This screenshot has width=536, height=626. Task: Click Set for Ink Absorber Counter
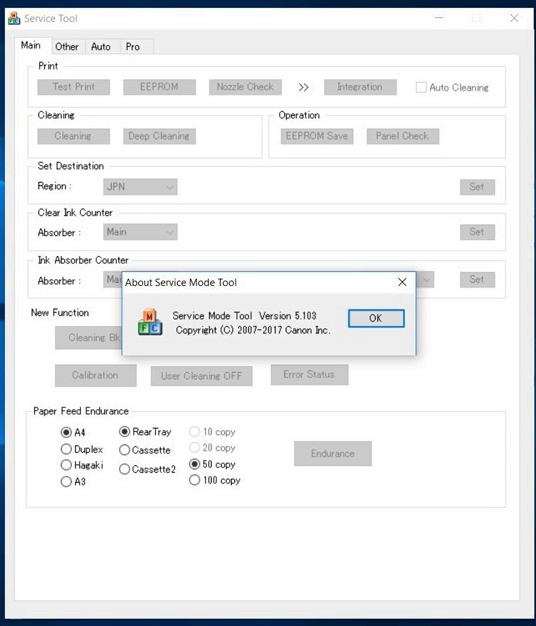click(x=477, y=279)
